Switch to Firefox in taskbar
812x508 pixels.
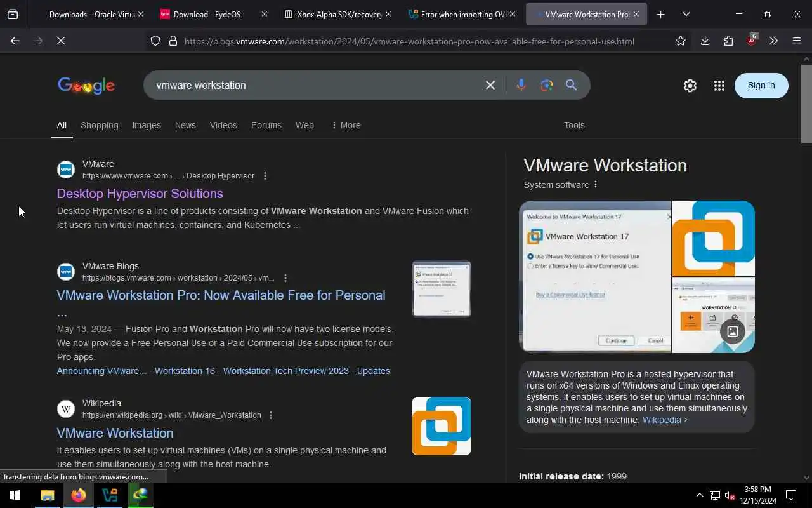78,495
